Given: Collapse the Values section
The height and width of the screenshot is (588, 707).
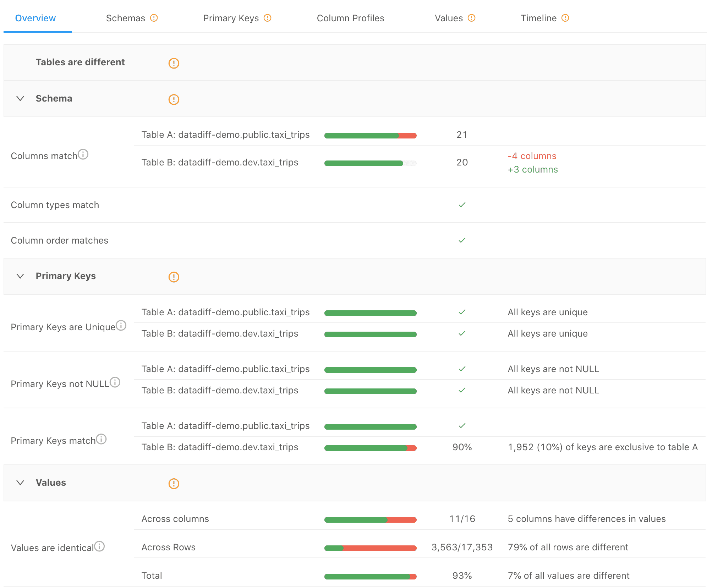Looking at the screenshot, I should [20, 483].
